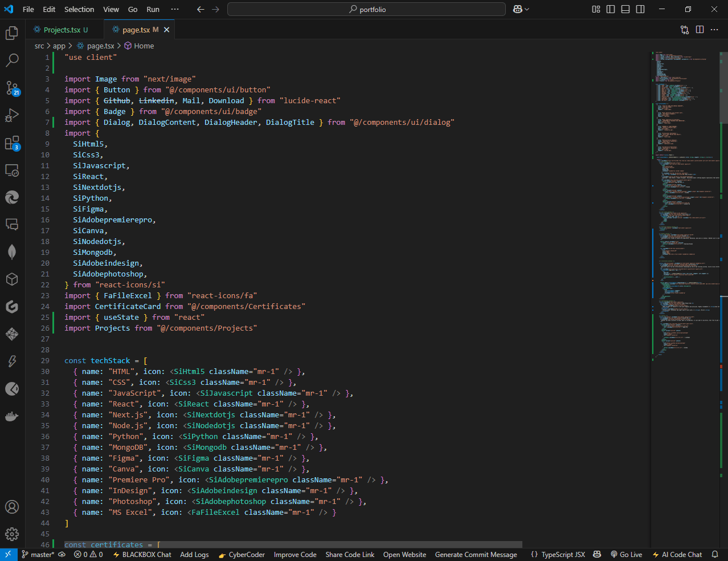The image size is (728, 561).
Task: Place cursor on "const techStack" line
Action: 105,361
